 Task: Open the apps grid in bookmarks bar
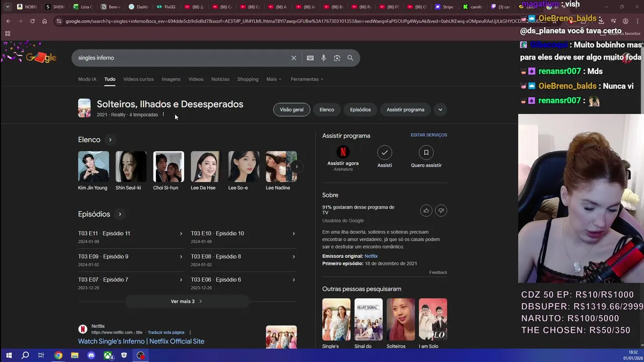pos(8,33)
